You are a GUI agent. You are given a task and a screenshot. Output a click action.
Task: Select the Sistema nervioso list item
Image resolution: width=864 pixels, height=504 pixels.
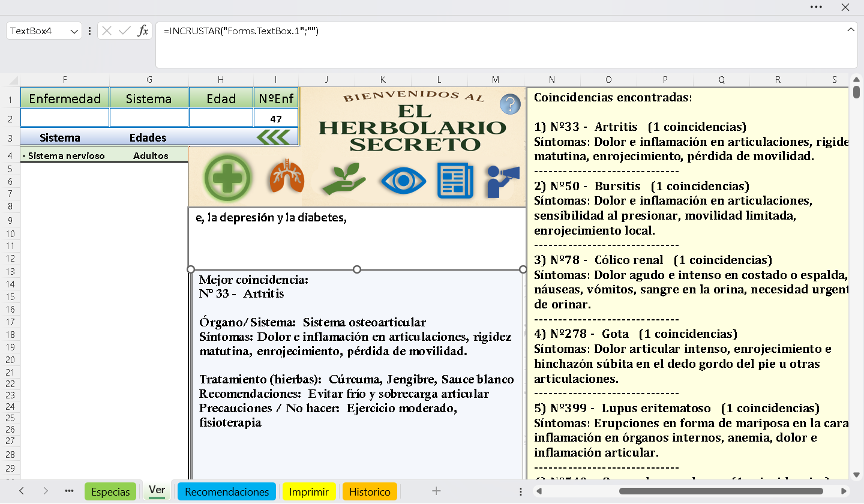64,156
